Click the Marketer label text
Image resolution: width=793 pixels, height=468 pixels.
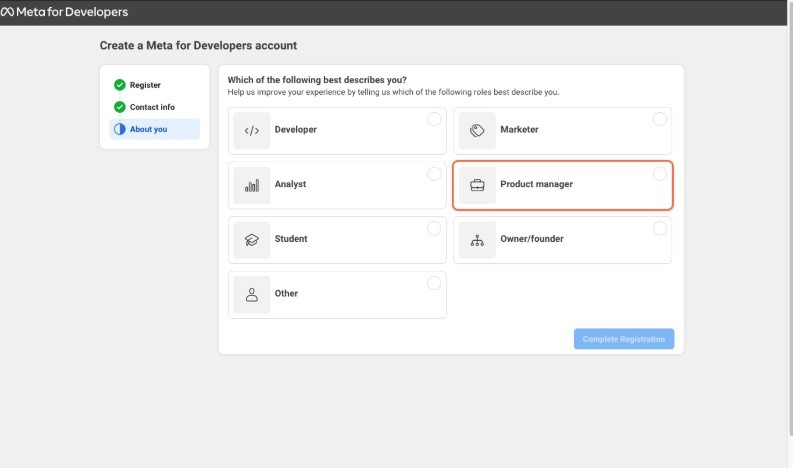click(519, 130)
